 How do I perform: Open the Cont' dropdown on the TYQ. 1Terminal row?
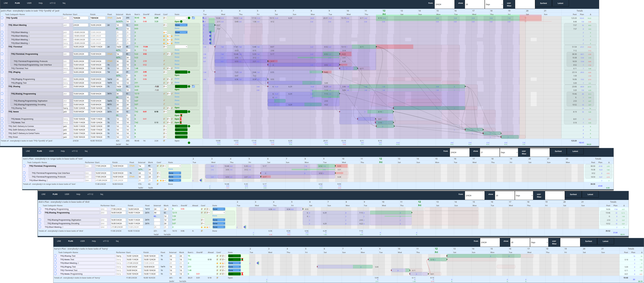pos(165,47)
